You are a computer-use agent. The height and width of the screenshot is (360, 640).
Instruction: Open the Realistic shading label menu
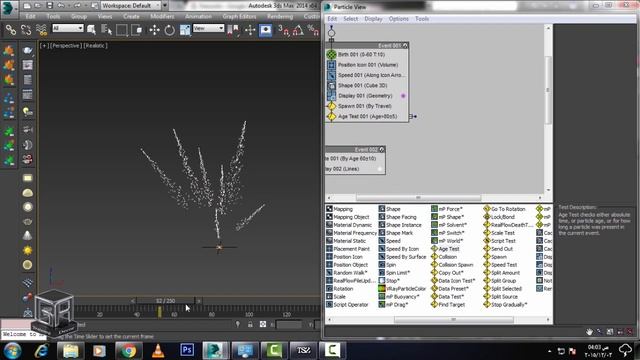click(x=95, y=46)
